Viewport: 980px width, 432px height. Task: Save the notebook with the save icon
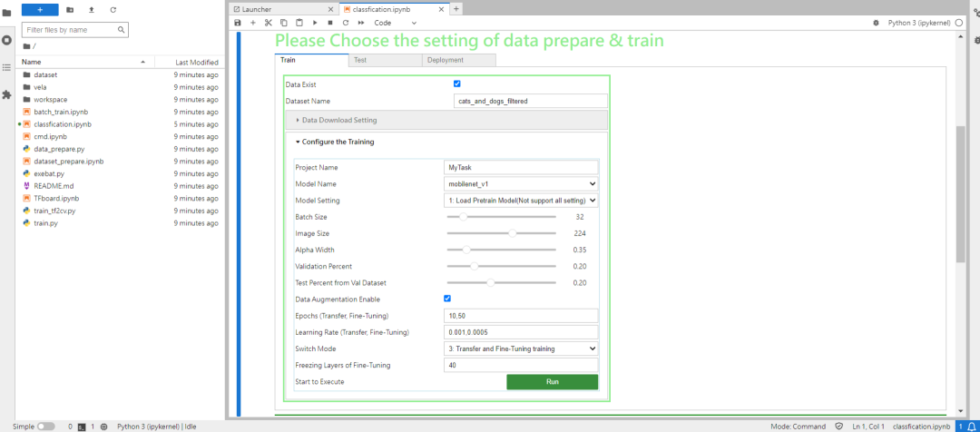point(238,23)
